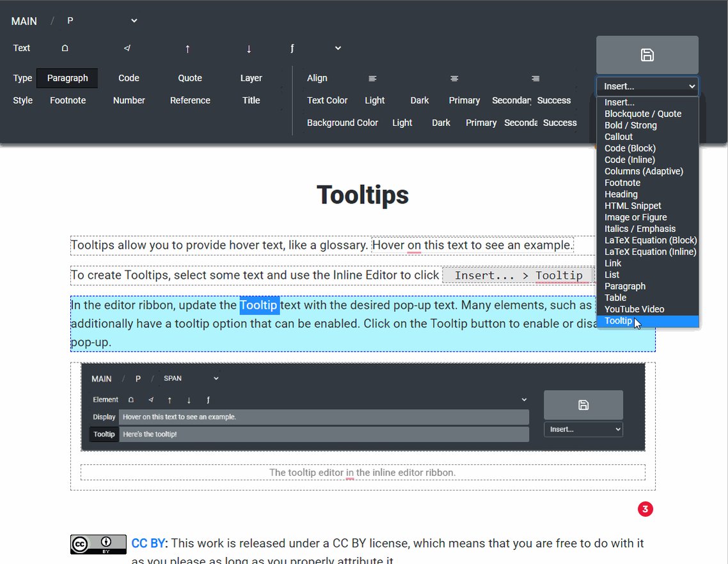Set the Text Color to Dark
Viewport: 728px width, 564px height.
[420, 100]
